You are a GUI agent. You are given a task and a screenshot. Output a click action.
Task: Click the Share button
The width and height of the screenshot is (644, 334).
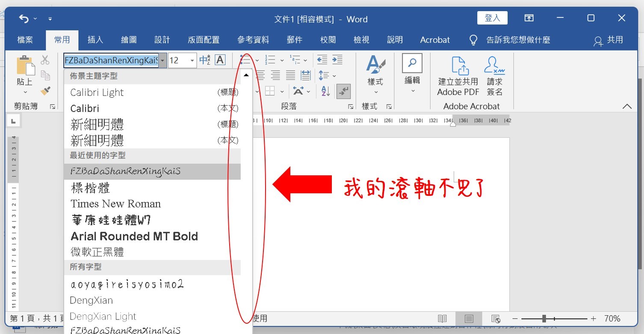(x=609, y=40)
